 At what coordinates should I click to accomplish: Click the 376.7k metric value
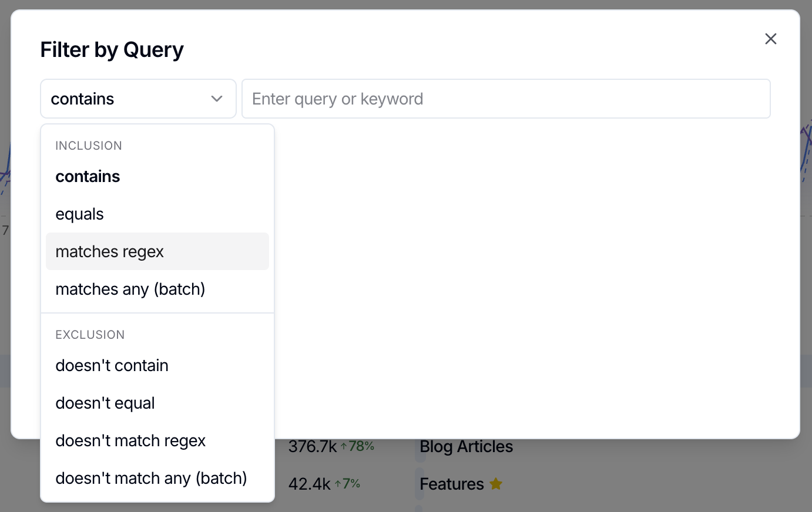(312, 447)
